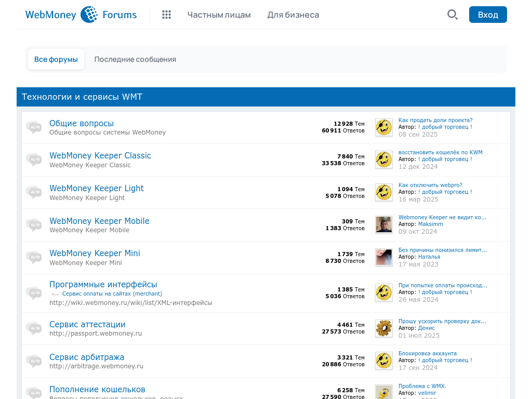Open author profile Наталья
Screen dimensions: 532x399
pos(429,257)
